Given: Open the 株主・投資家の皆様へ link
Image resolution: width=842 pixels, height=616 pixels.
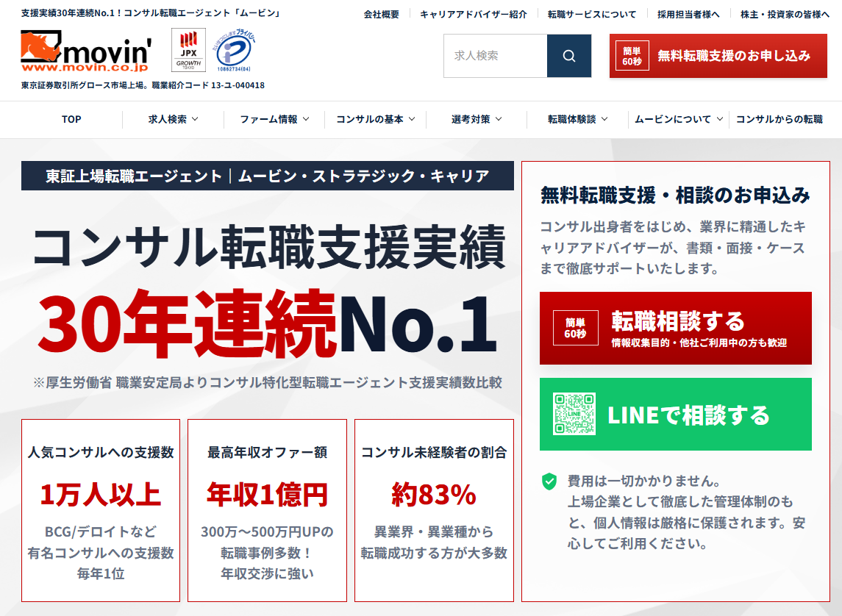Looking at the screenshot, I should pos(785,15).
